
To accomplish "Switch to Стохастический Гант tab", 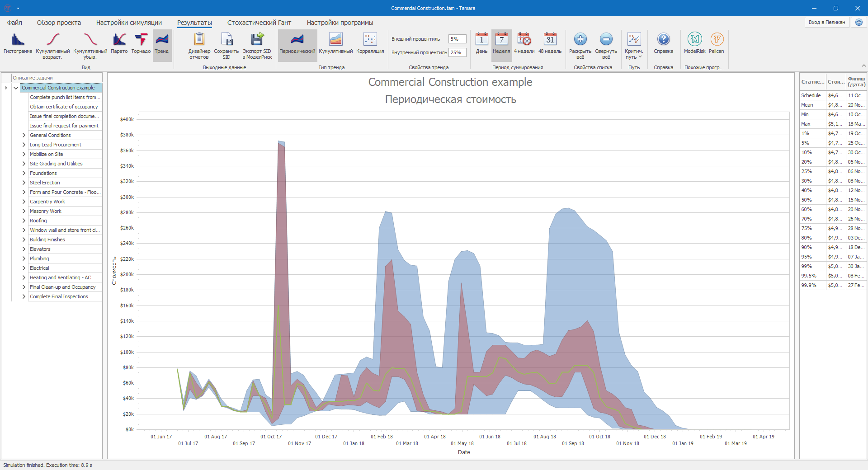I will (259, 23).
